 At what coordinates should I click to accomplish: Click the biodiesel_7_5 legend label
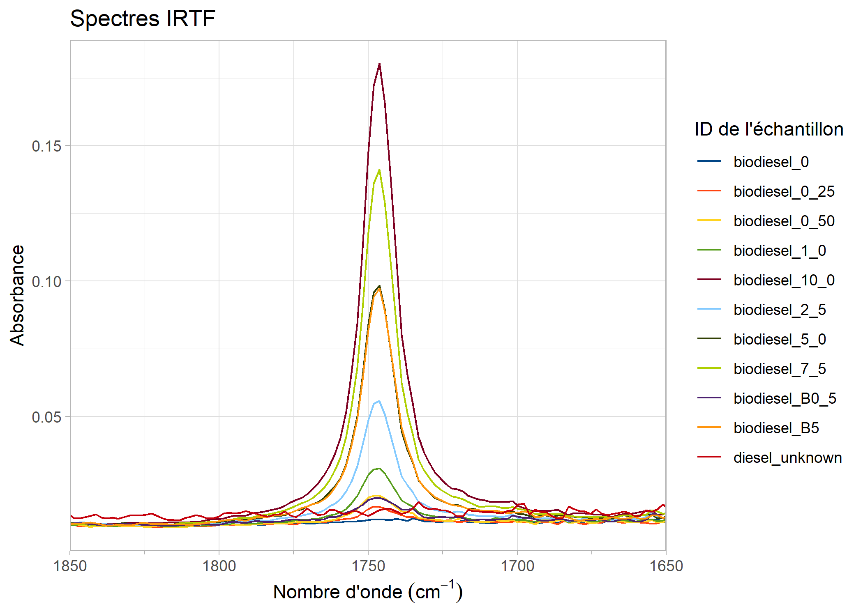coord(780,369)
